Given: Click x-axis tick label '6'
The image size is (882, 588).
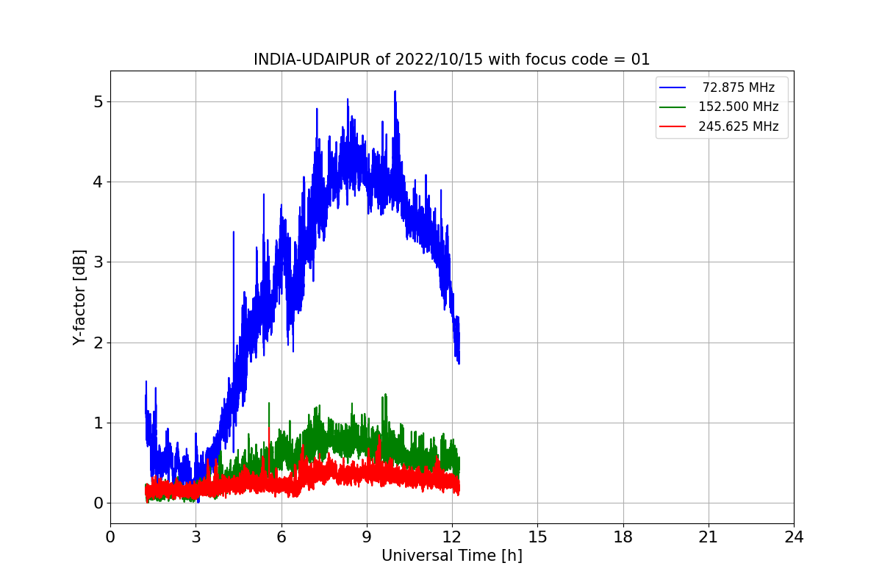Looking at the screenshot, I should (282, 537).
